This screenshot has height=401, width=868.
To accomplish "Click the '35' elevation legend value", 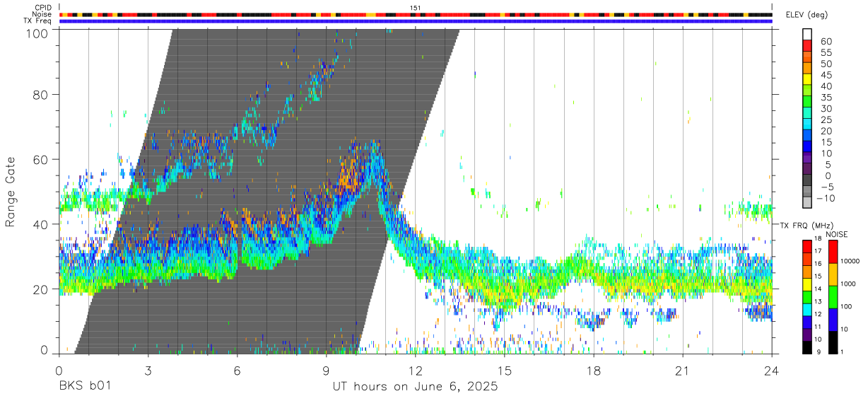I will tap(826, 97).
